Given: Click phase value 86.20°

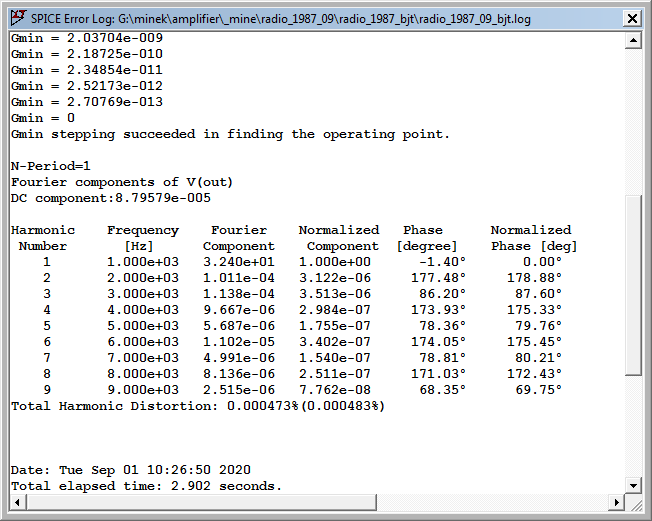Looking at the screenshot, I should click(442, 294).
